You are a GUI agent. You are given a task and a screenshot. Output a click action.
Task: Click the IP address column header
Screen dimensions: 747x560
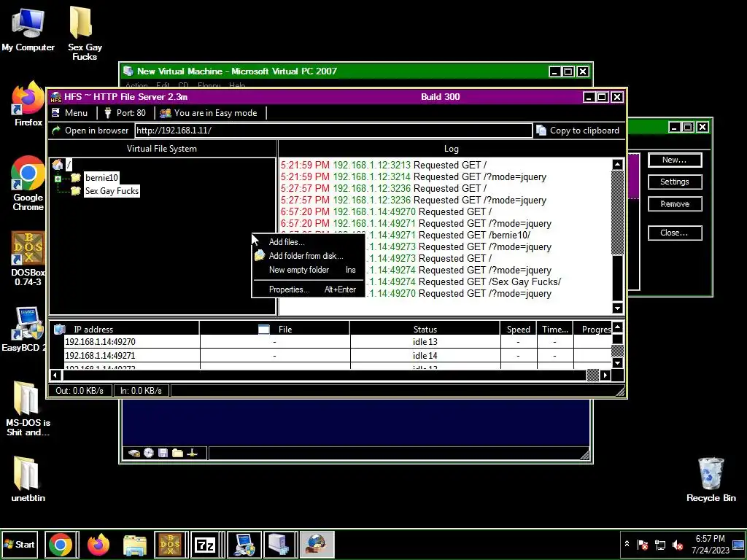125,329
